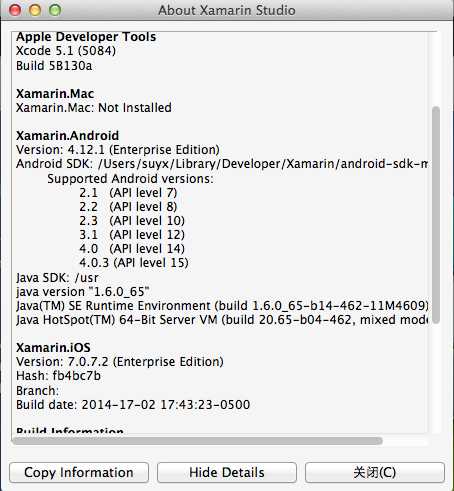Image resolution: width=454 pixels, height=491 pixels.
Task: Click the Xamarin.iOS heading text
Action: pos(53,348)
